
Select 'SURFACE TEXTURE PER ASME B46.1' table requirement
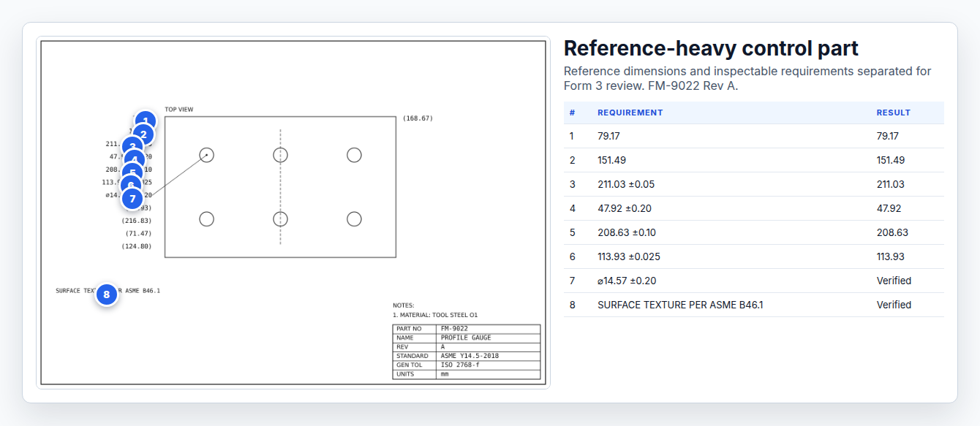tap(680, 305)
